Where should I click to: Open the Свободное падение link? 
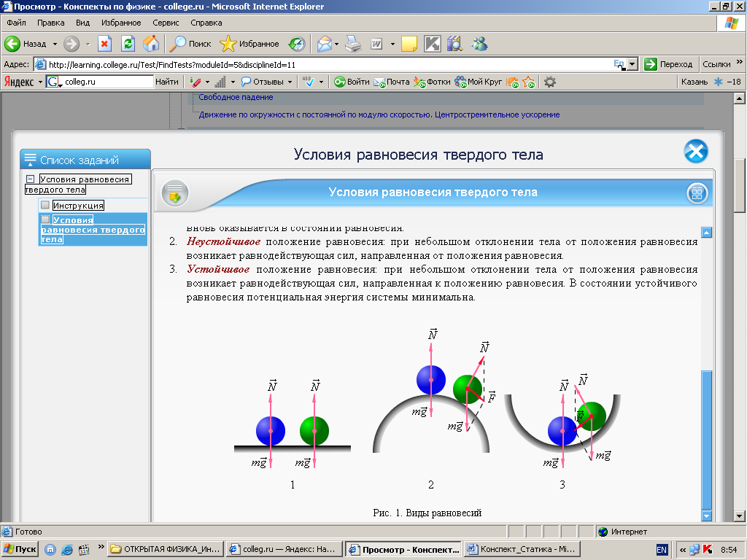pyautogui.click(x=236, y=97)
